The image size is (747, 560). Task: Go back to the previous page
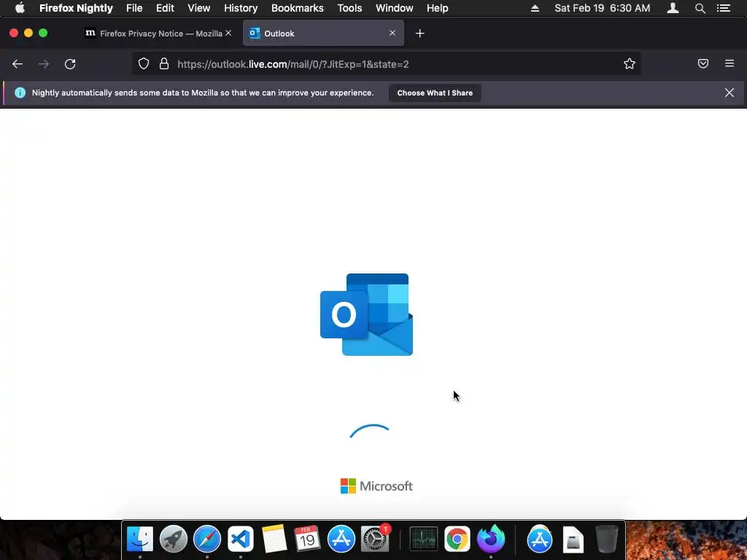click(x=18, y=64)
